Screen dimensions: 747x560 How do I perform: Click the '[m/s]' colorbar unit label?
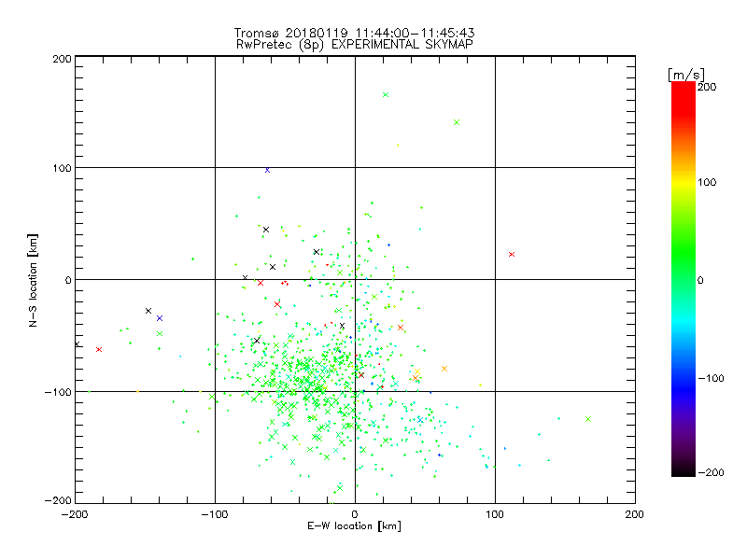pyautogui.click(x=685, y=75)
